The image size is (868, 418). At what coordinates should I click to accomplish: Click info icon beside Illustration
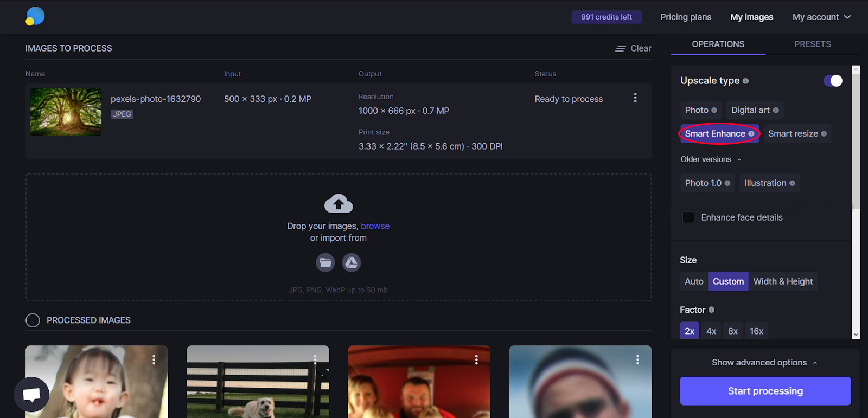pyautogui.click(x=792, y=183)
